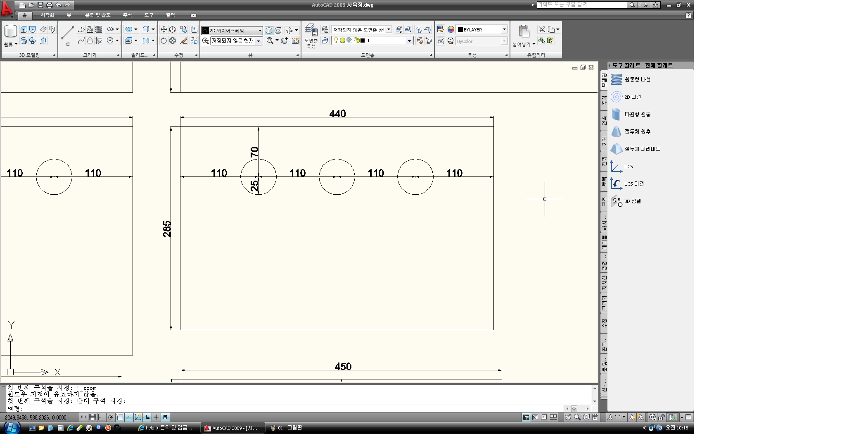
Task: Toggle Polar tracking in status bar
Action: coord(111,417)
